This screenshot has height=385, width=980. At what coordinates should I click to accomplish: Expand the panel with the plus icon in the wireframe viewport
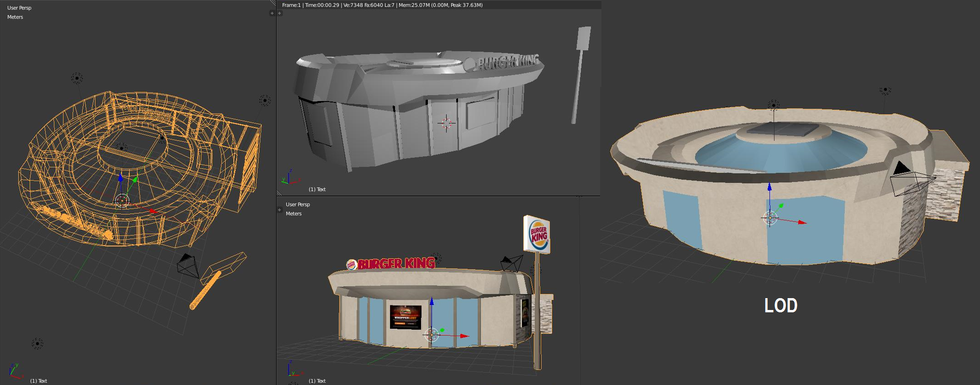click(272, 13)
